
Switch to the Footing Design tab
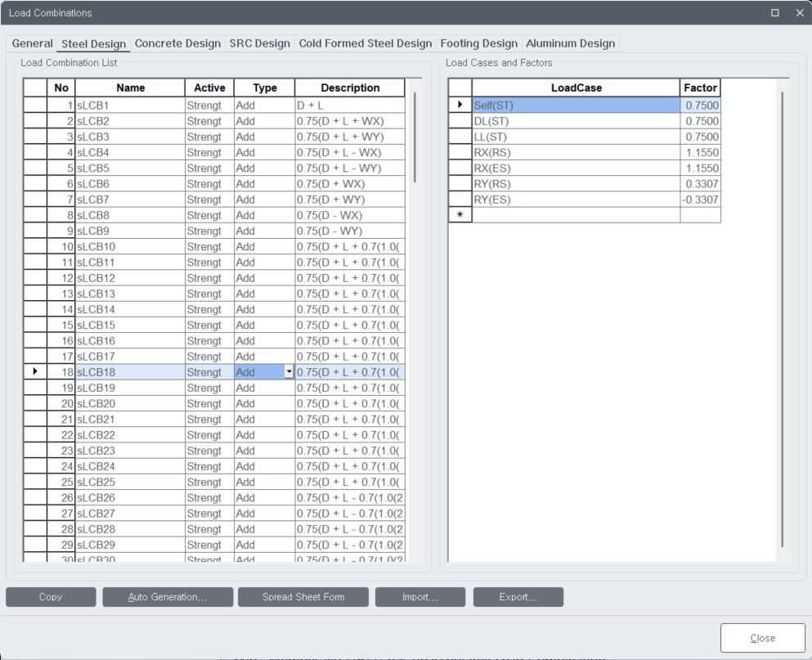[x=478, y=43]
